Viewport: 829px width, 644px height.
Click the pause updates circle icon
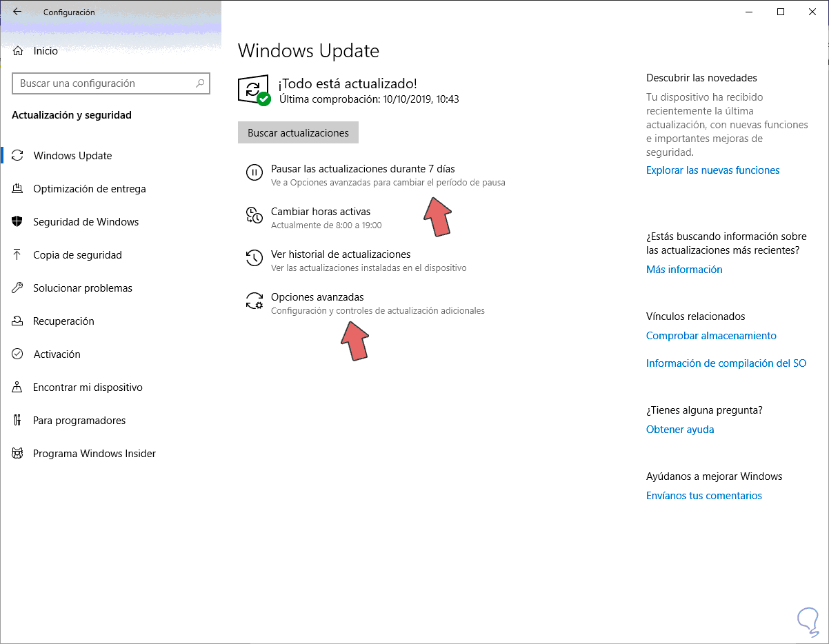254,172
